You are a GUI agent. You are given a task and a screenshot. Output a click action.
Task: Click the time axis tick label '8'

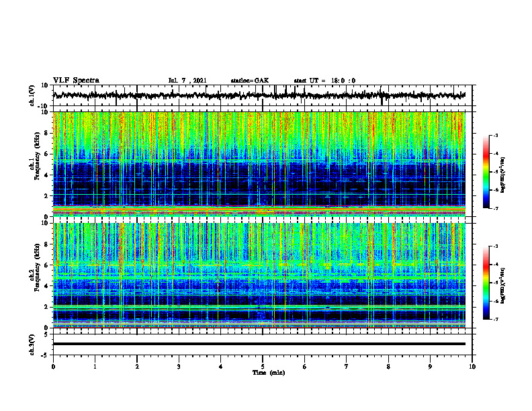point(388,367)
